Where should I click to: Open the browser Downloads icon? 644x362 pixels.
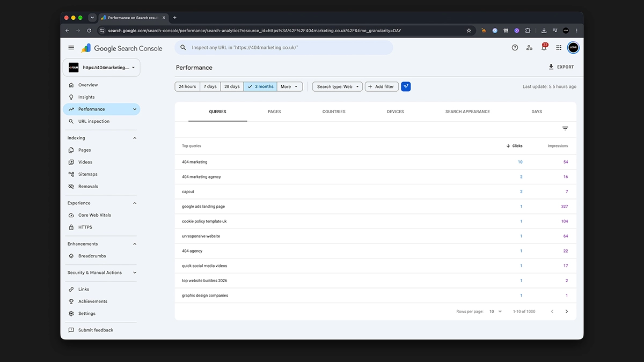[544, 31]
